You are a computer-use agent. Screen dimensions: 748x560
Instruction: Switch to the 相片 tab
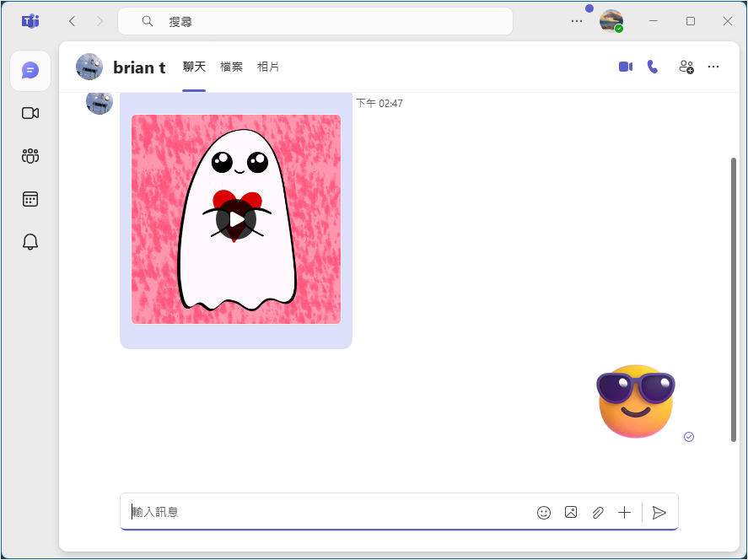click(268, 67)
